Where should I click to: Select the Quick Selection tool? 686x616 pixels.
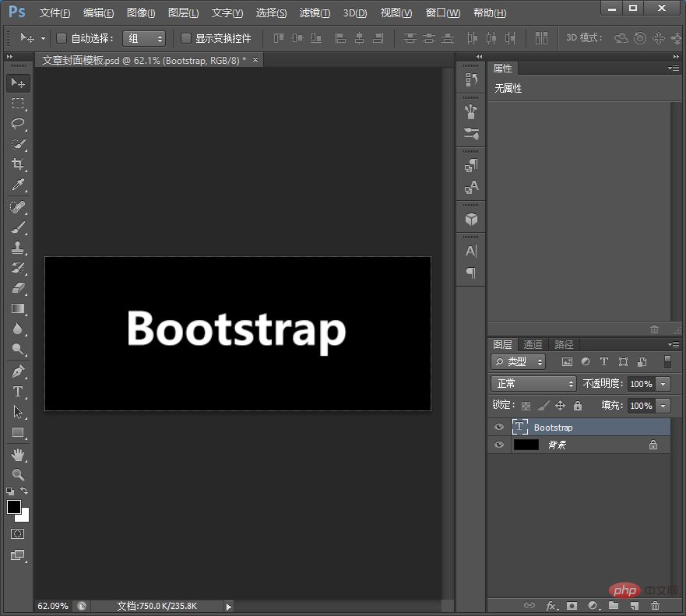(18, 144)
